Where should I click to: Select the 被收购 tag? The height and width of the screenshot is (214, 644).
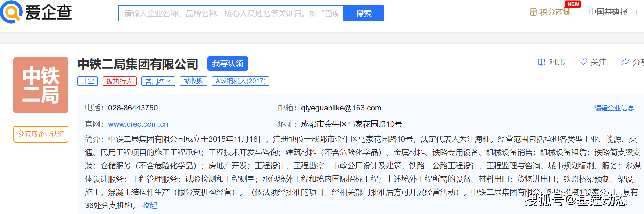click(x=193, y=81)
